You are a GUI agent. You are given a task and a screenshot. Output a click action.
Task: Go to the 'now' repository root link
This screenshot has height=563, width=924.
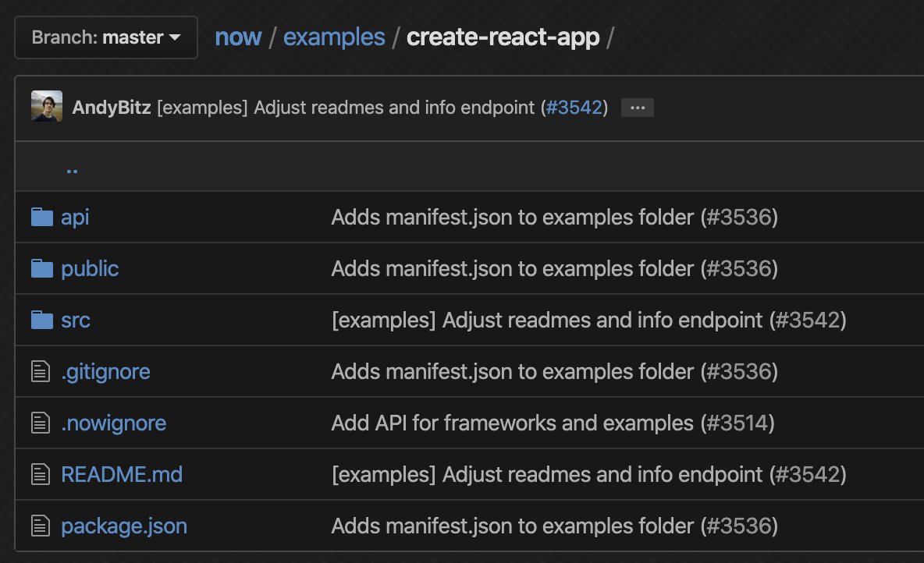pyautogui.click(x=238, y=37)
